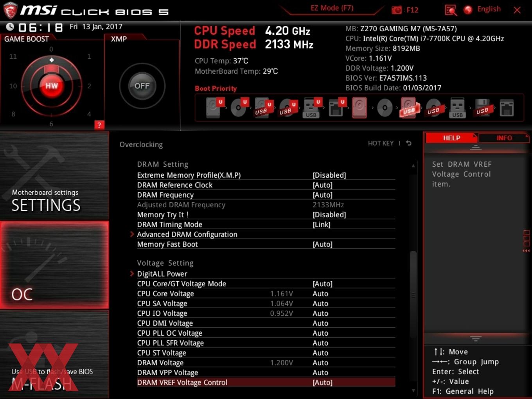Select the UEFI CD/DVD boot device icon
The width and height of the screenshot is (532, 399).
tap(239, 108)
